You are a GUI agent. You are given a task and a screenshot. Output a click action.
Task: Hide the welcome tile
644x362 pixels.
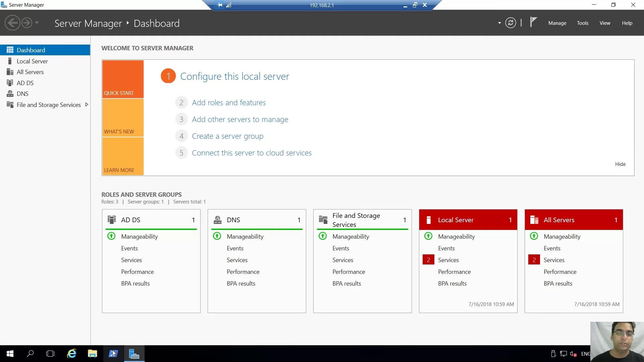tap(620, 164)
